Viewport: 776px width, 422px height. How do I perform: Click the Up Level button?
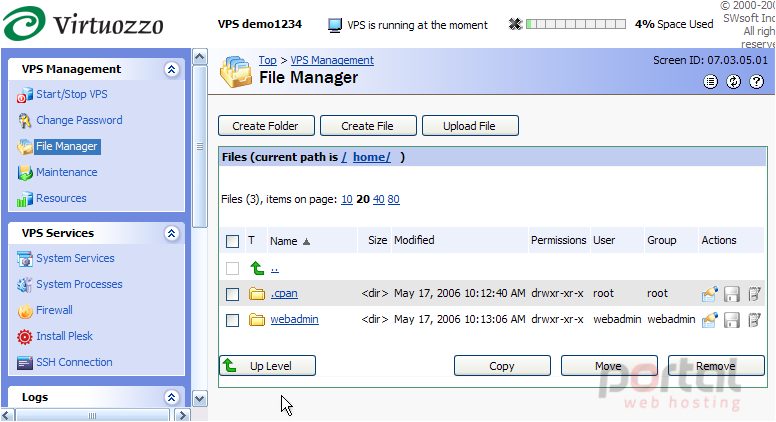(x=268, y=366)
